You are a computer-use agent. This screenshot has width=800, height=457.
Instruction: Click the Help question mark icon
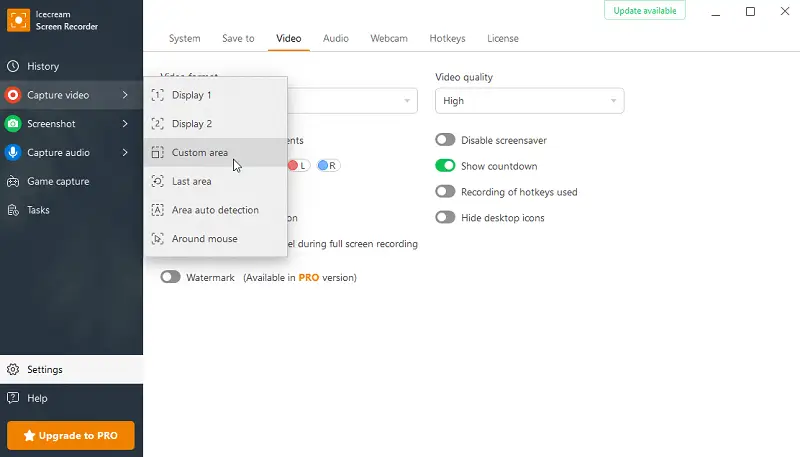pos(13,398)
